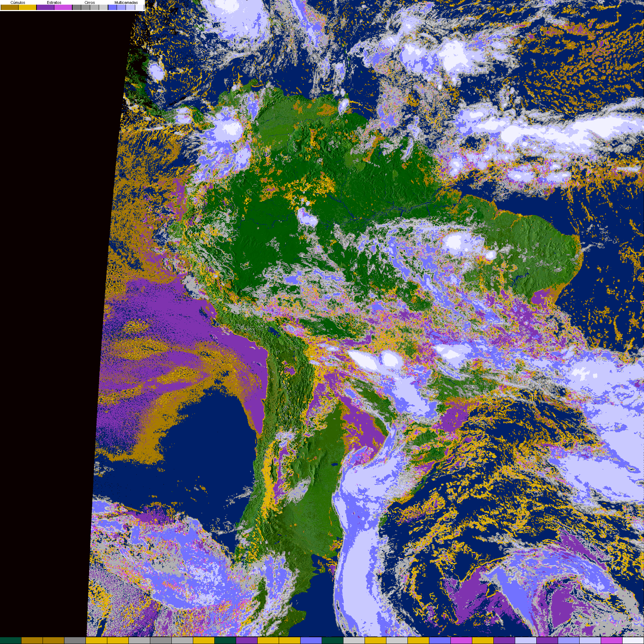Click the 'Cirros' legend label
The width and height of the screenshot is (644, 644).
pos(90,3)
